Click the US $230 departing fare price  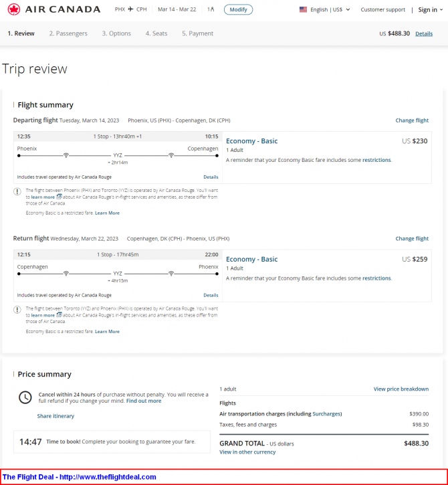click(x=415, y=141)
